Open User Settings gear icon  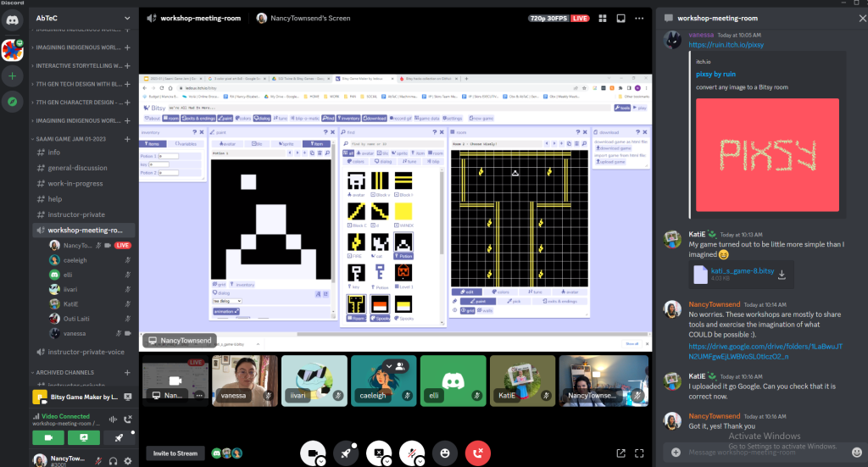click(x=127, y=460)
